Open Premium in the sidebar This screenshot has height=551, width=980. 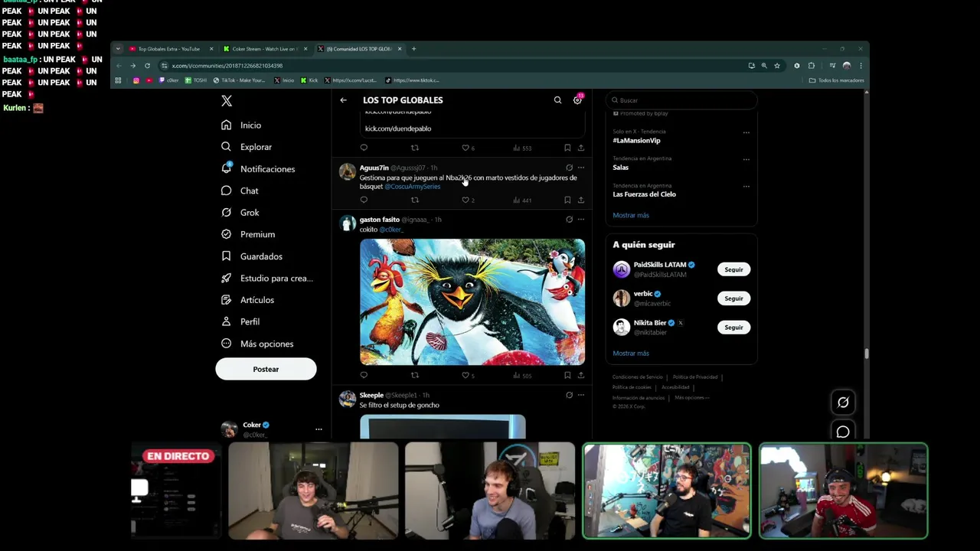[247, 234]
